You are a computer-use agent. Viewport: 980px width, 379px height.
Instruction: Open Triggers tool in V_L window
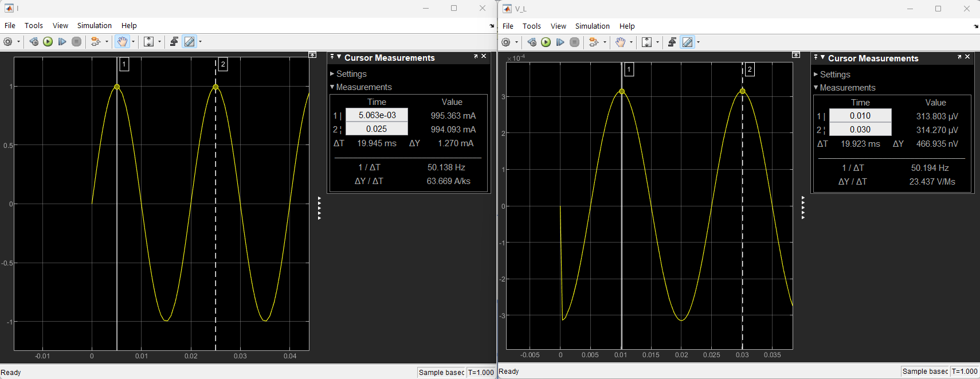pyautogui.click(x=672, y=42)
